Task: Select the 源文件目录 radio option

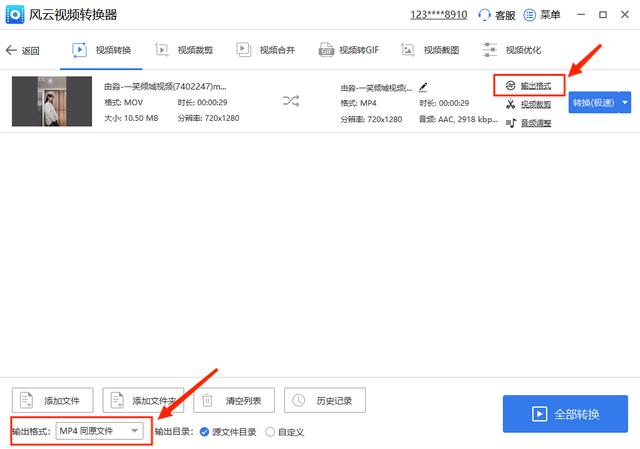Action: pyautogui.click(x=204, y=431)
